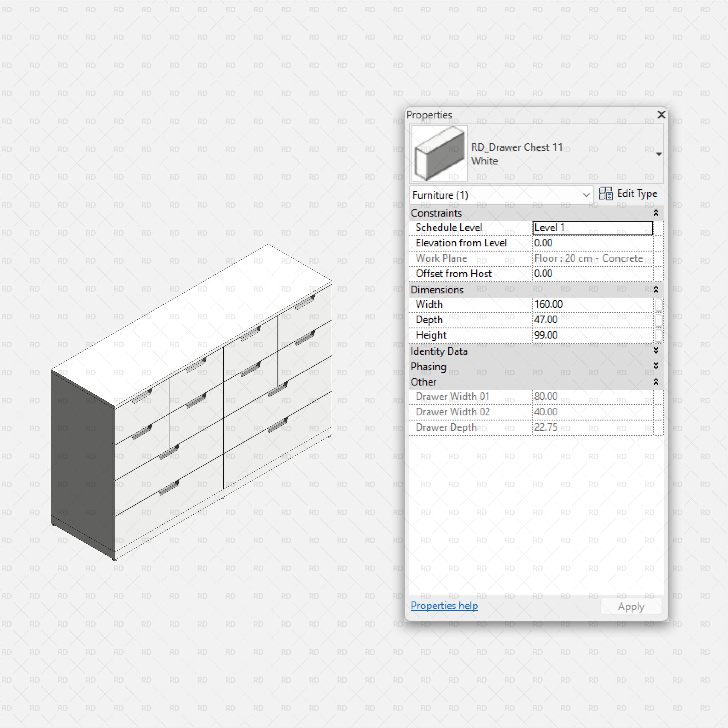The width and height of the screenshot is (728, 728).
Task: Edit the Schedule Level field showing Level 1
Action: tap(591, 227)
